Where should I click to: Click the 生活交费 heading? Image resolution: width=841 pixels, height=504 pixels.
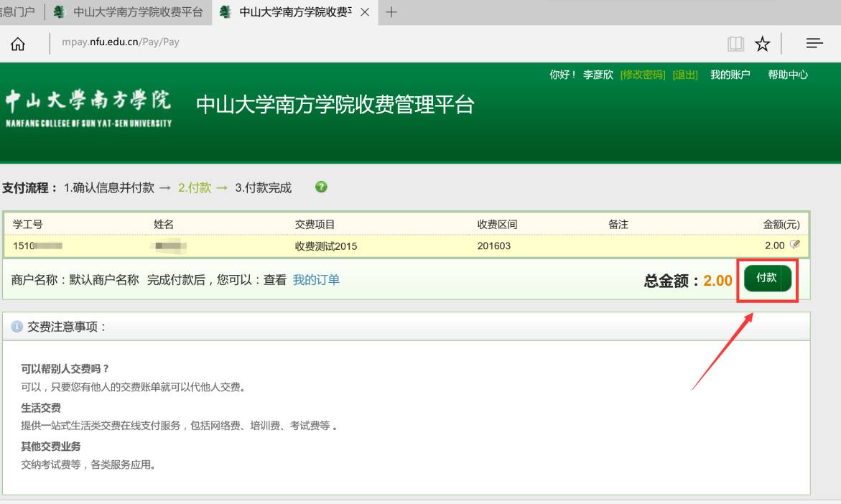pyautogui.click(x=41, y=408)
